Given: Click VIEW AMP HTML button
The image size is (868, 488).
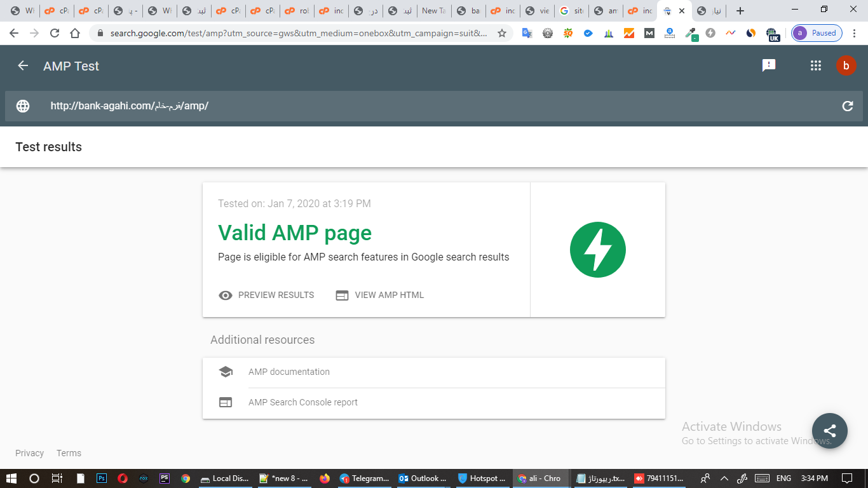Looking at the screenshot, I should click(380, 295).
